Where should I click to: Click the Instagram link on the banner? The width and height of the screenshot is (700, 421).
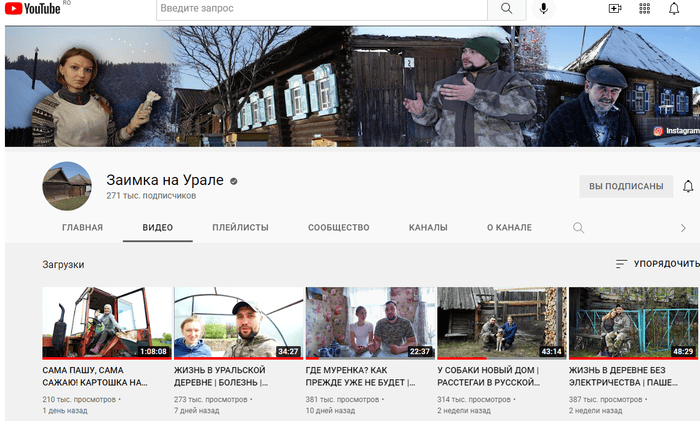[676, 130]
